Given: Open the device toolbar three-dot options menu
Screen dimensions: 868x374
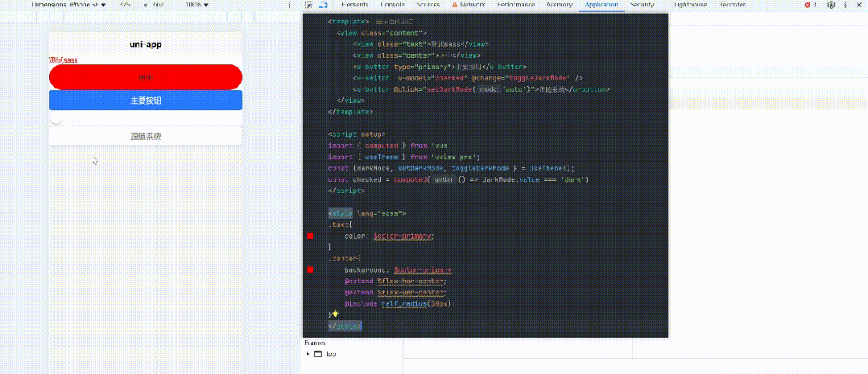Looking at the screenshot, I should [290, 5].
